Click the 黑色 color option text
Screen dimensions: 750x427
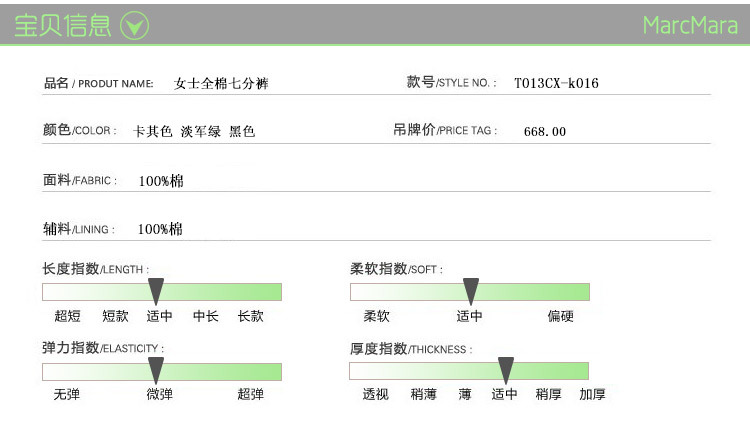point(242,131)
